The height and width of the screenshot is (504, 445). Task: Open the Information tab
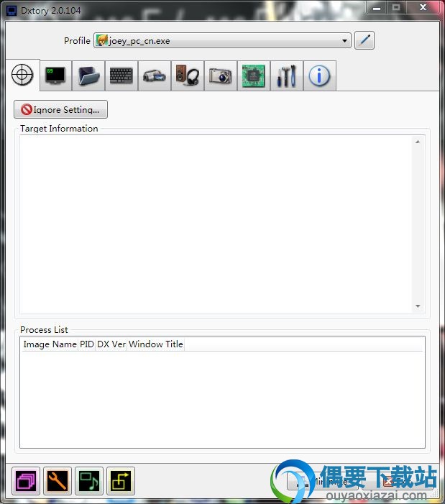pos(320,76)
